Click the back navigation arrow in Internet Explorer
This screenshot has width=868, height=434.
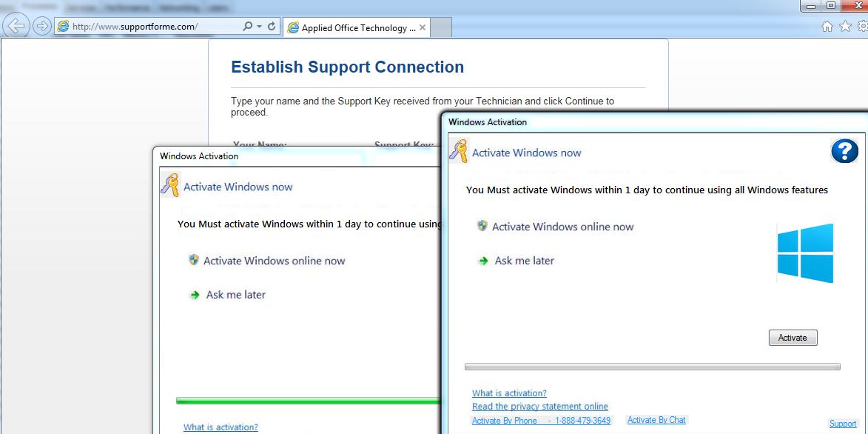(x=15, y=26)
